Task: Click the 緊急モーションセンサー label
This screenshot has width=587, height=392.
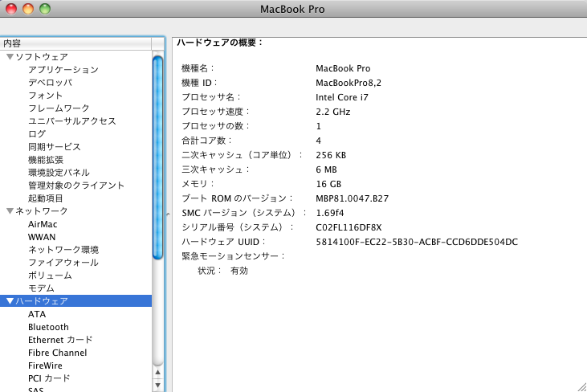Action: pyautogui.click(x=234, y=256)
